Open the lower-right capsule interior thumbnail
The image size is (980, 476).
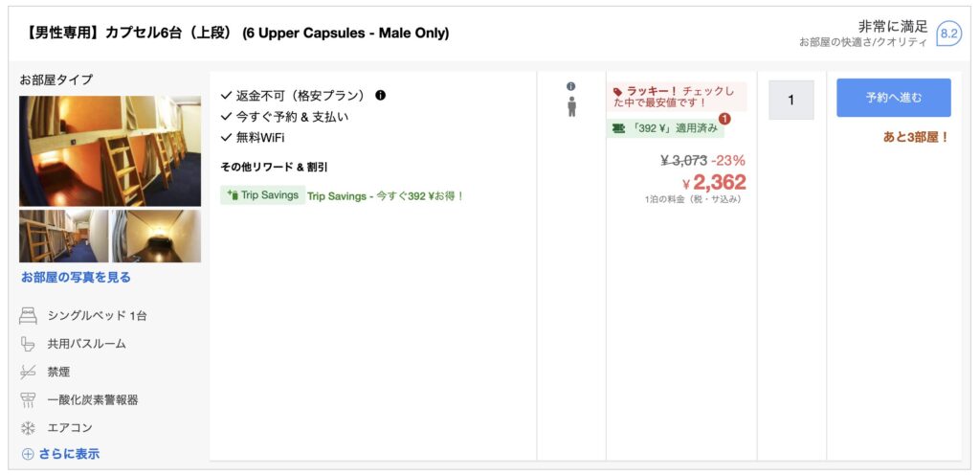click(157, 236)
